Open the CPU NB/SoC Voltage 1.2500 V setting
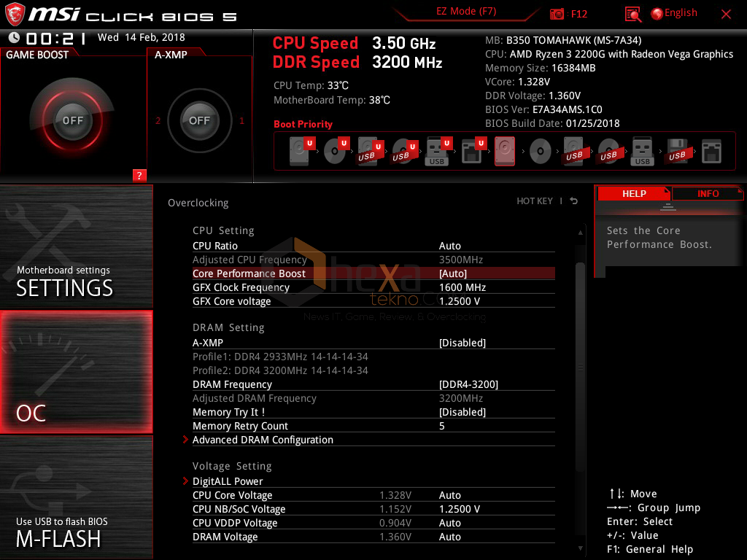The width and height of the screenshot is (747, 560). pos(373,509)
